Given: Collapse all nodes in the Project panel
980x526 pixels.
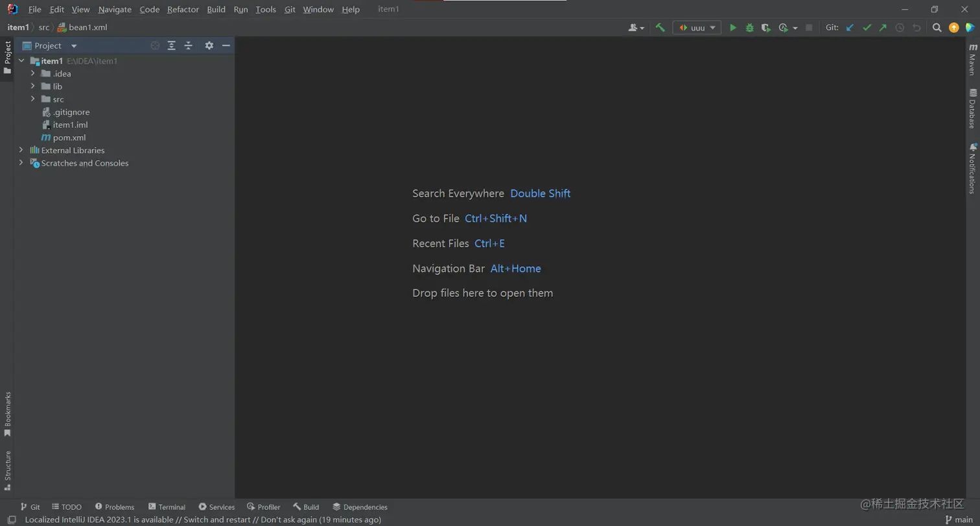Looking at the screenshot, I should point(189,45).
